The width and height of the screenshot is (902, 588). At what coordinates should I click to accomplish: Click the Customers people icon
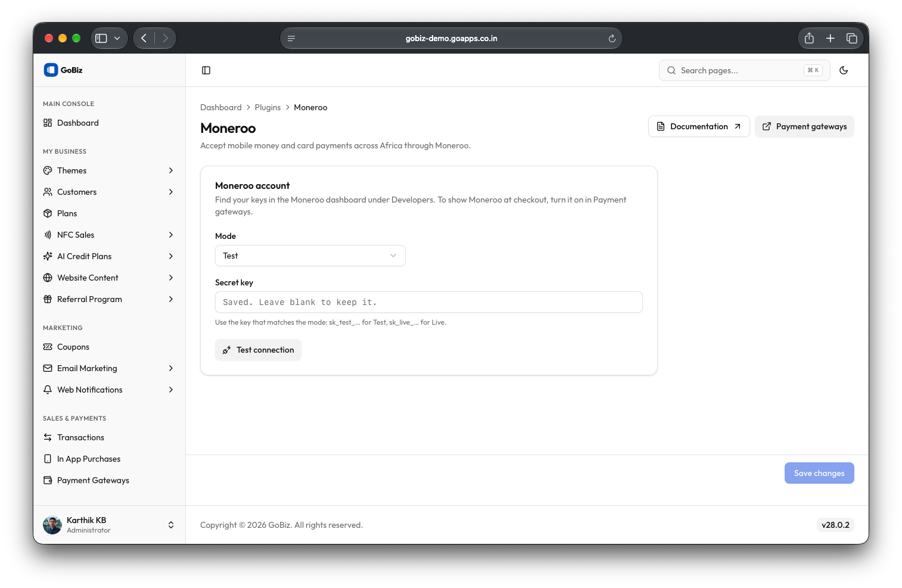click(x=48, y=192)
